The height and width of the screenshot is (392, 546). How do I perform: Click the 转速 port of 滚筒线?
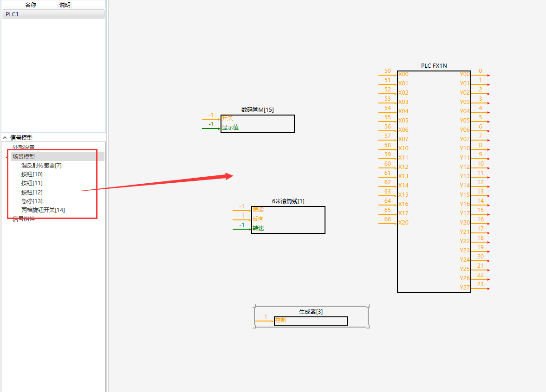point(258,228)
